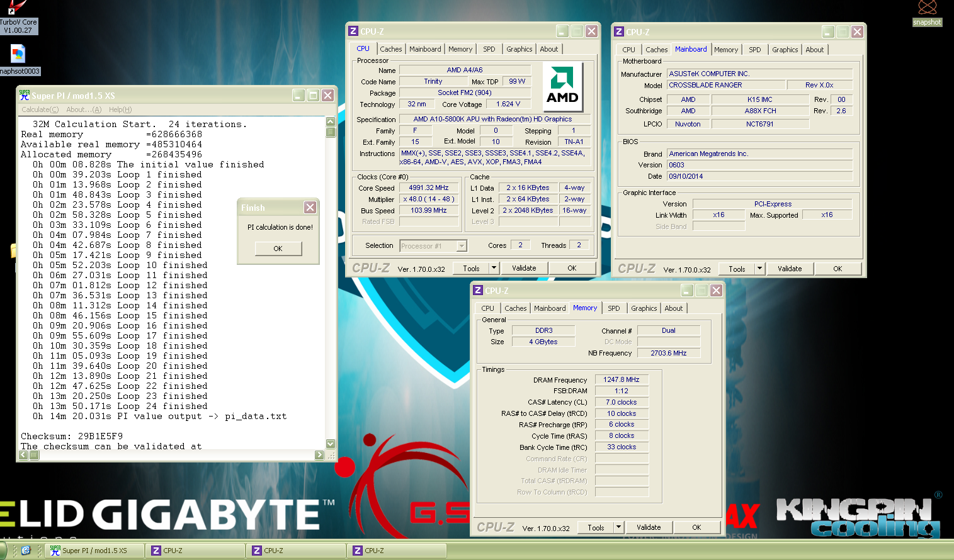The width and height of the screenshot is (954, 560).
Task: Click Super PI horizontal scrollbar right arrow
Action: click(x=319, y=455)
